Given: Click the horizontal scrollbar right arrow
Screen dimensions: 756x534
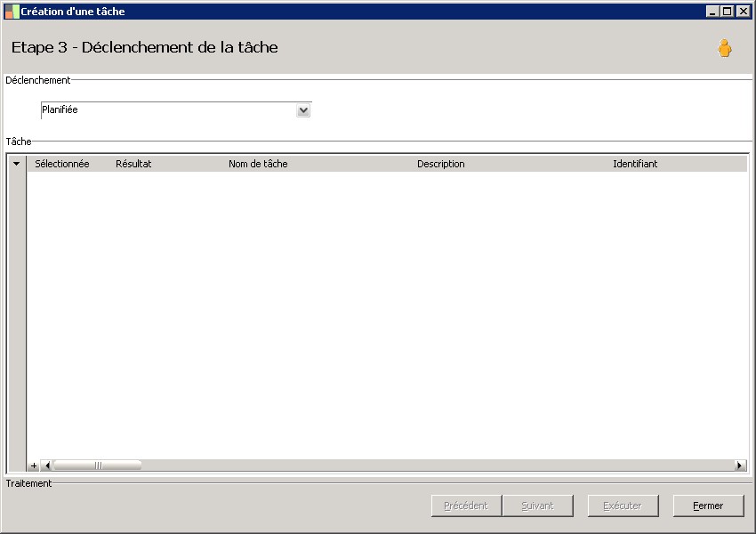Looking at the screenshot, I should (740, 465).
